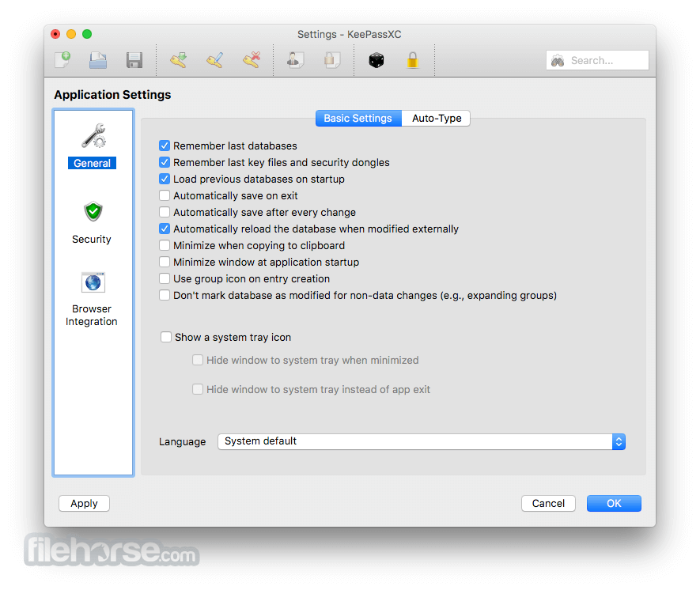Check Don't mark database as modified option
Screen dimensions: 700x590
point(165,295)
